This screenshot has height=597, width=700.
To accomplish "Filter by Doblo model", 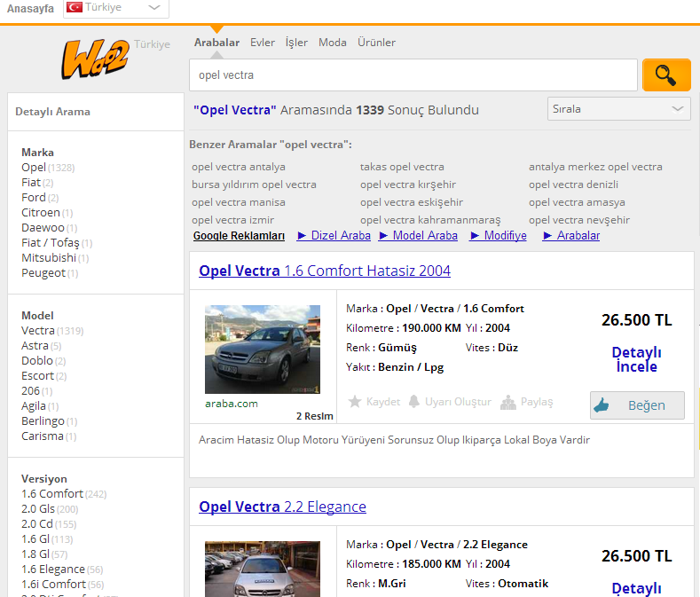I will coord(37,360).
